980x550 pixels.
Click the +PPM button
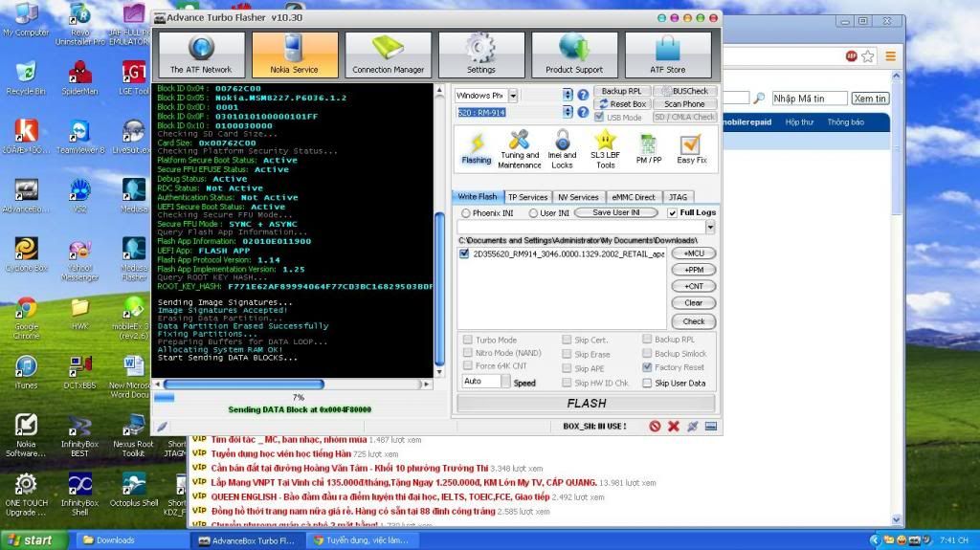(694, 270)
